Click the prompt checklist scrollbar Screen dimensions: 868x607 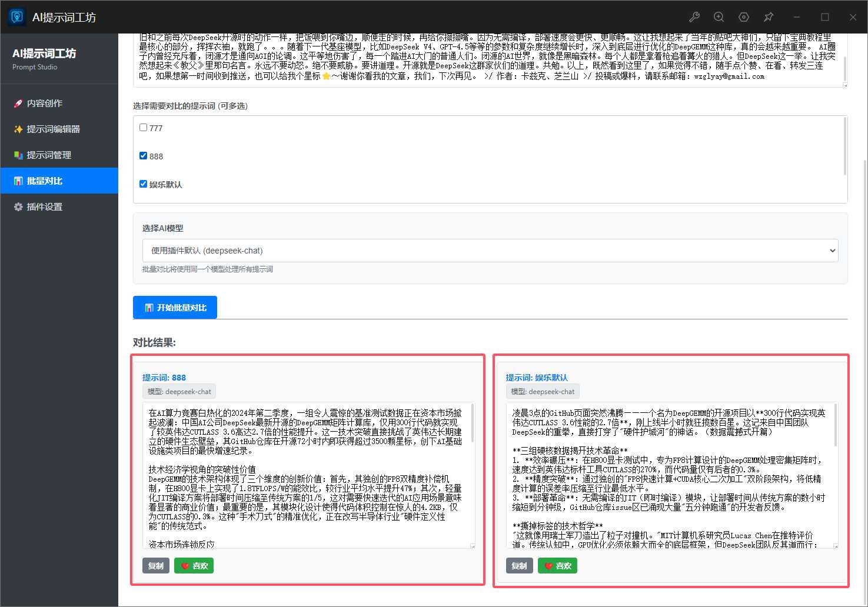click(x=845, y=146)
